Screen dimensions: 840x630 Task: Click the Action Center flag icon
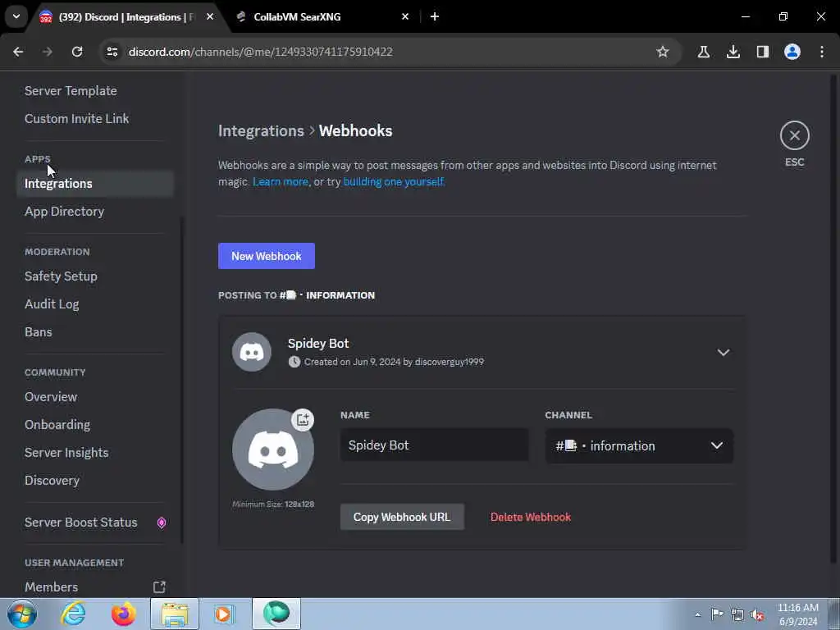click(717, 614)
